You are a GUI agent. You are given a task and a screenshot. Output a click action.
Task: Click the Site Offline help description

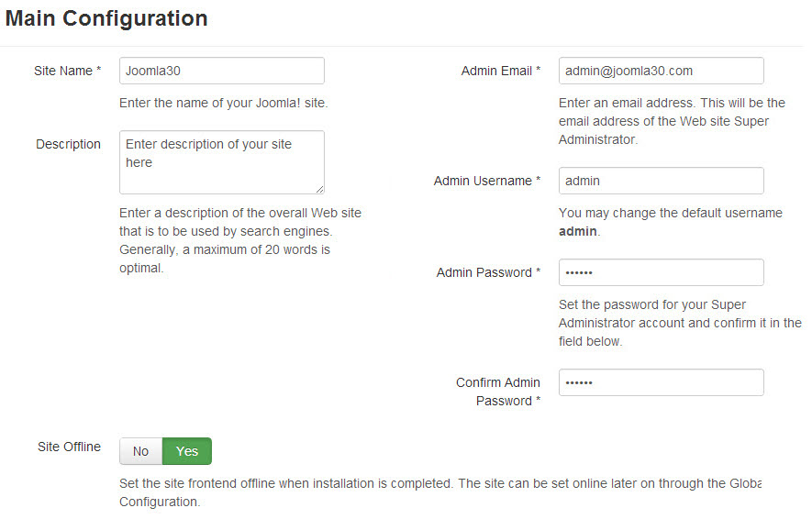tap(439, 492)
